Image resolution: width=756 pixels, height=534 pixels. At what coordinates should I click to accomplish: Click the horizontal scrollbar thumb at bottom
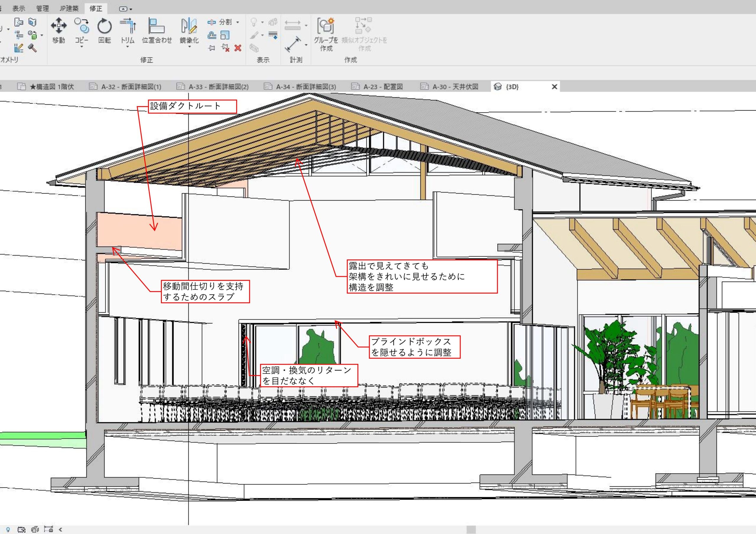(471, 529)
